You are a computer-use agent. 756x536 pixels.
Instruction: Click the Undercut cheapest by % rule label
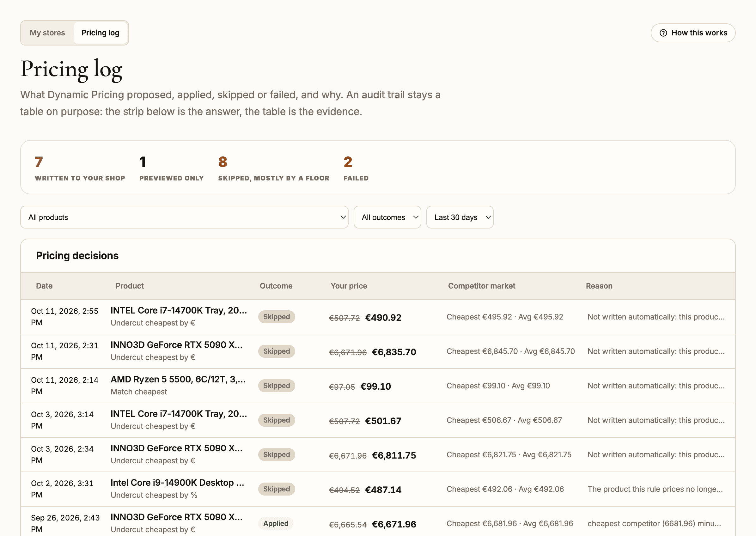coord(154,495)
